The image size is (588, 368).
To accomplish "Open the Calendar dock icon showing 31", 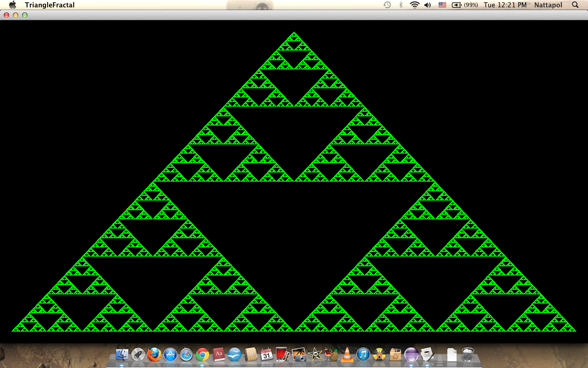I will pos(267,355).
